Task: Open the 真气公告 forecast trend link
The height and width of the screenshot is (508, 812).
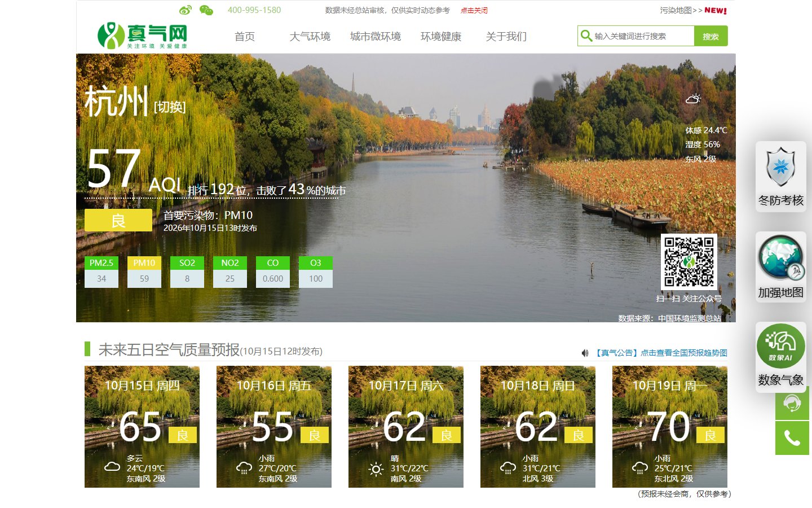Action: click(660, 353)
